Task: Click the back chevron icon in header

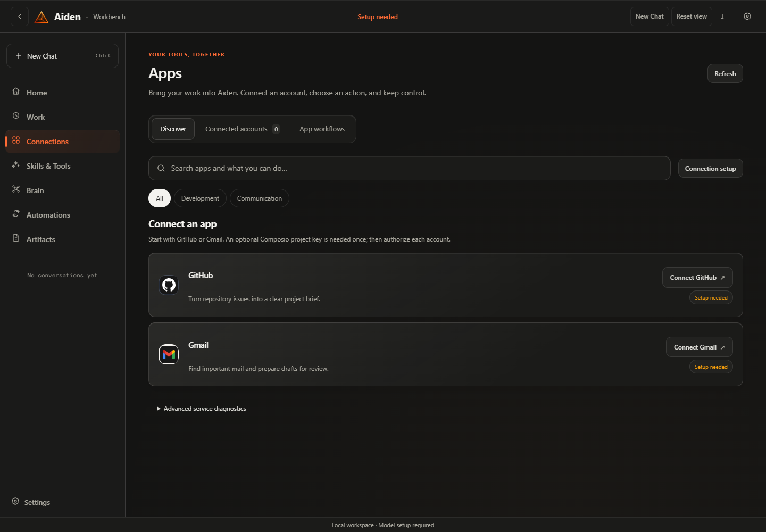Action: click(x=20, y=16)
